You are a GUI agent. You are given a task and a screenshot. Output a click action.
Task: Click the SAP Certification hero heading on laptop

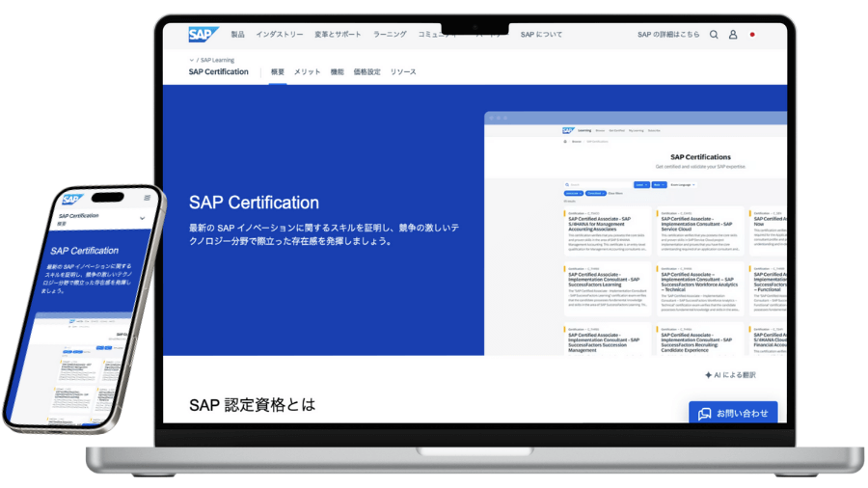254,203
